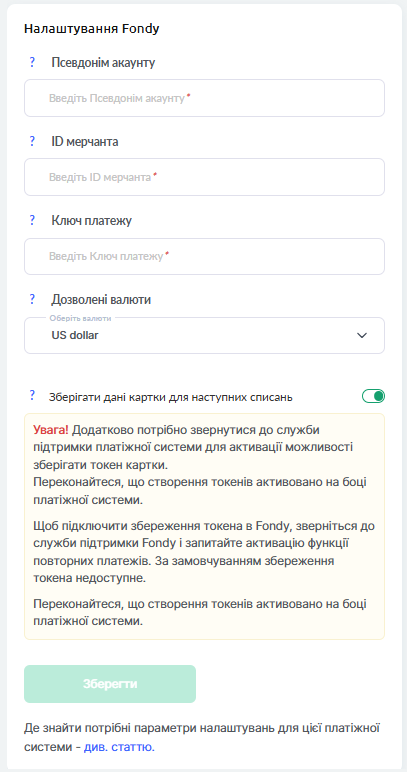Click the Ключ платежу field label
This screenshot has width=407, height=772.
(x=92, y=221)
